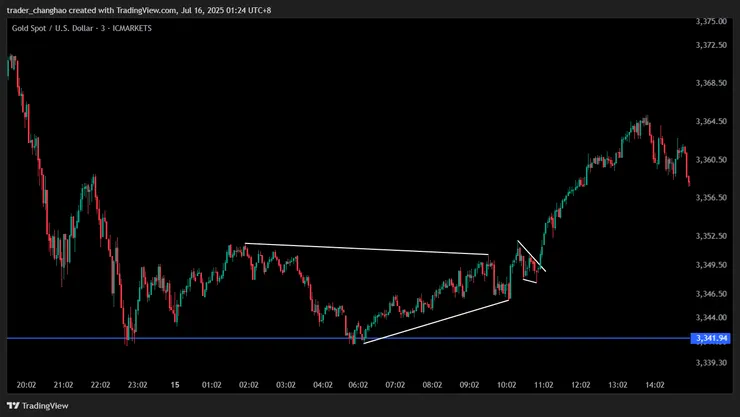Click the 3,339.30 price axis label
Screen dimensions: 740x417
(711, 362)
